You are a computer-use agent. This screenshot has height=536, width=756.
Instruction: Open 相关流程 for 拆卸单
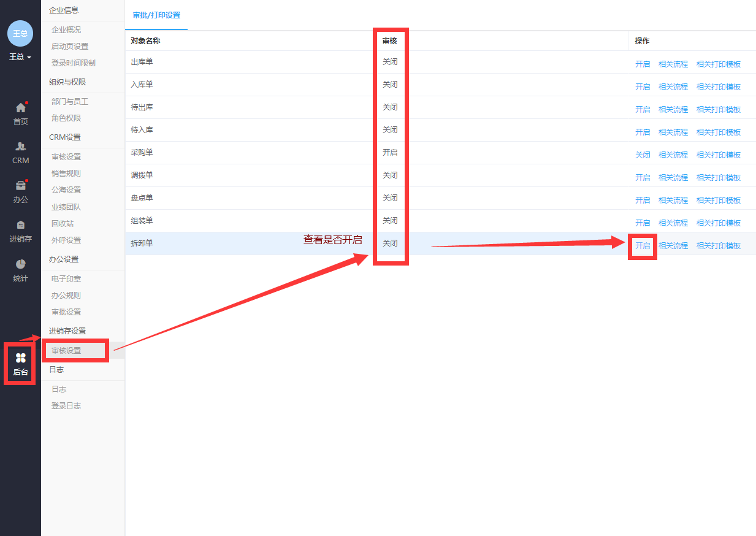click(673, 245)
